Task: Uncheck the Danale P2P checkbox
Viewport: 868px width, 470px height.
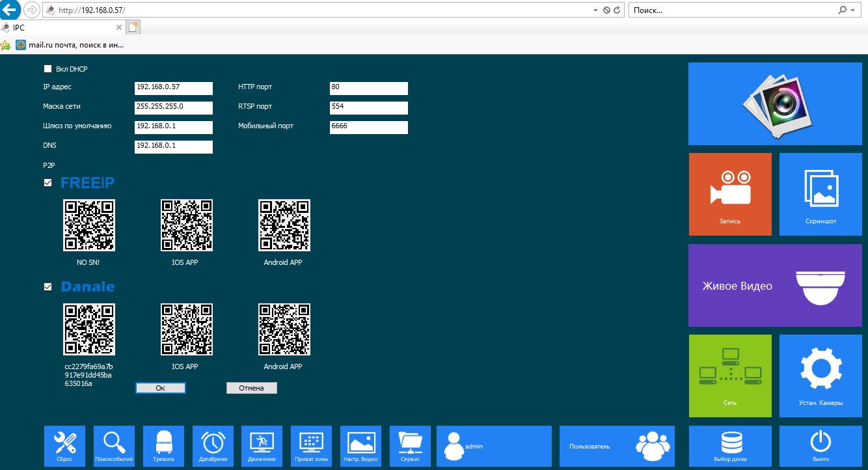Action: (x=47, y=287)
